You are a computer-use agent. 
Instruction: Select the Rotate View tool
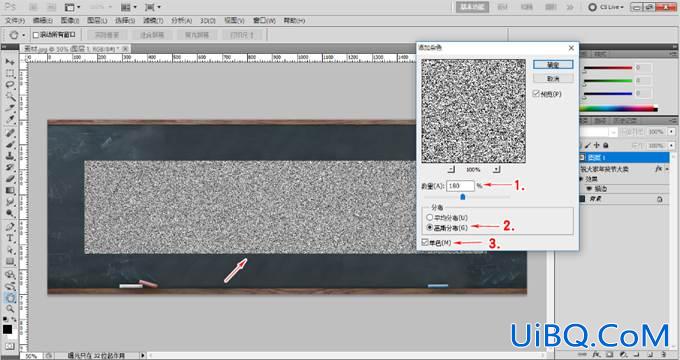click(10, 298)
